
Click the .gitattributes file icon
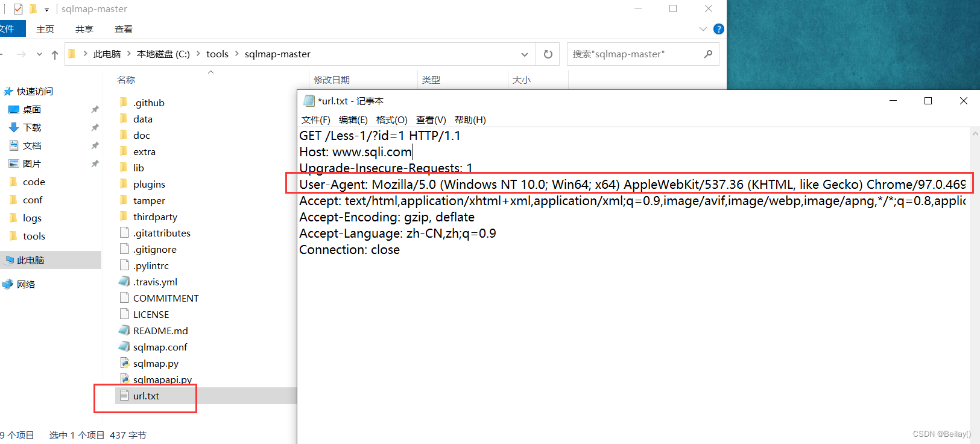click(124, 232)
